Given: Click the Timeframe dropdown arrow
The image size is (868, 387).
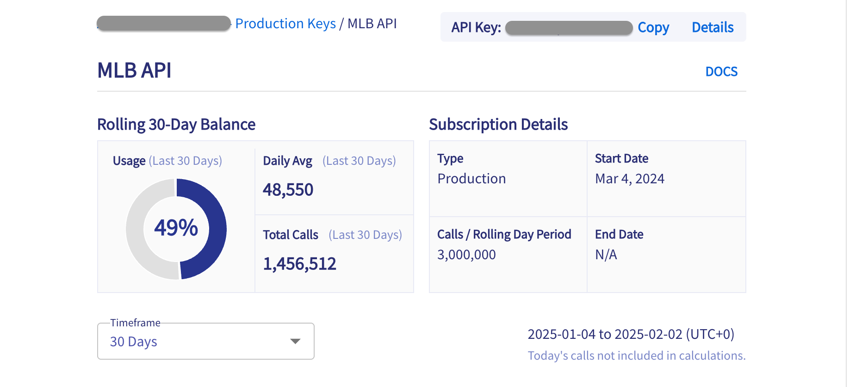Looking at the screenshot, I should [x=295, y=341].
